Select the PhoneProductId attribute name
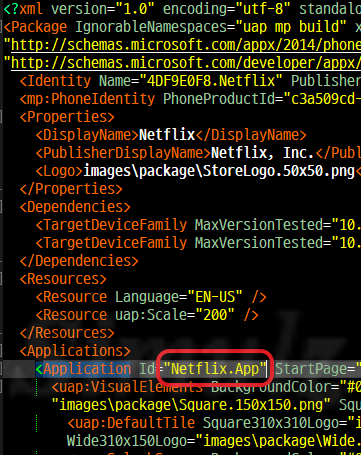This screenshot has height=455, width=361. point(219,99)
